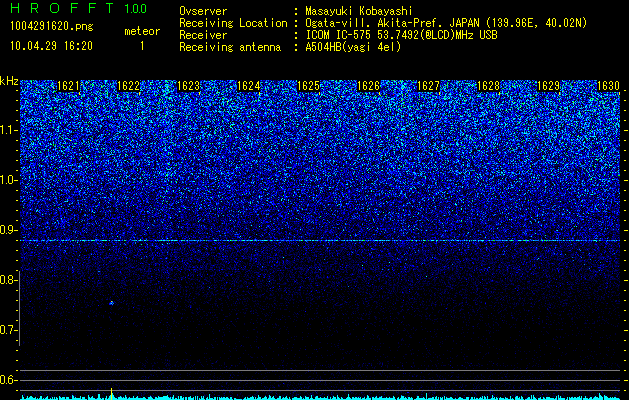
Task: Click the 1630 time marker
Action: click(608, 86)
